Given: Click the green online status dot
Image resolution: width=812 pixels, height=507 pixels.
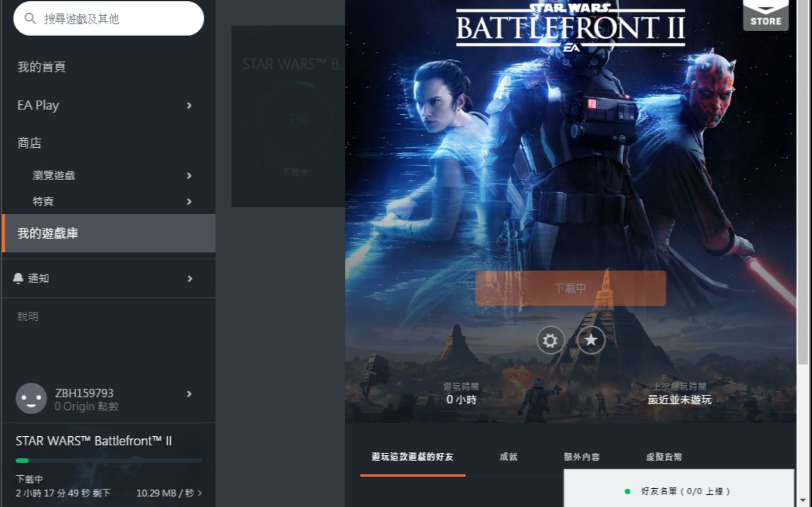Looking at the screenshot, I should click(x=627, y=491).
